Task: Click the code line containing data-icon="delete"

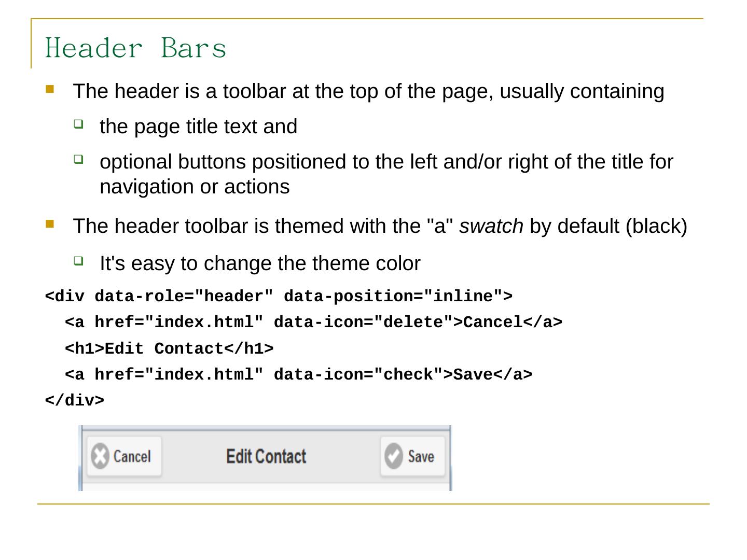Action: [313, 323]
